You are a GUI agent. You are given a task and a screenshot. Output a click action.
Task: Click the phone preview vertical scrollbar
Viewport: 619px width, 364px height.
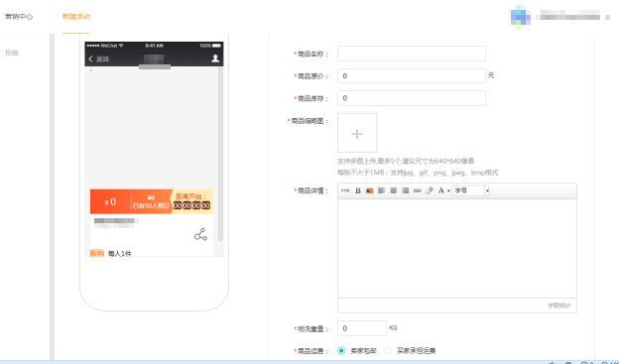point(220,155)
